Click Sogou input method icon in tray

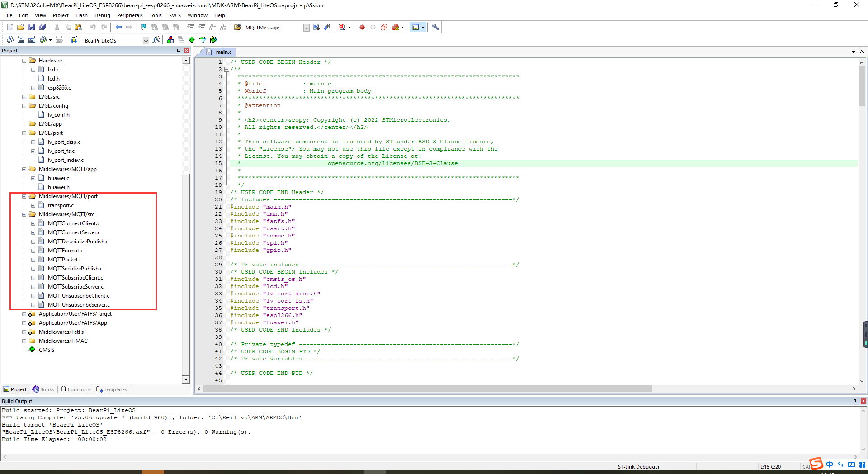tap(816, 464)
